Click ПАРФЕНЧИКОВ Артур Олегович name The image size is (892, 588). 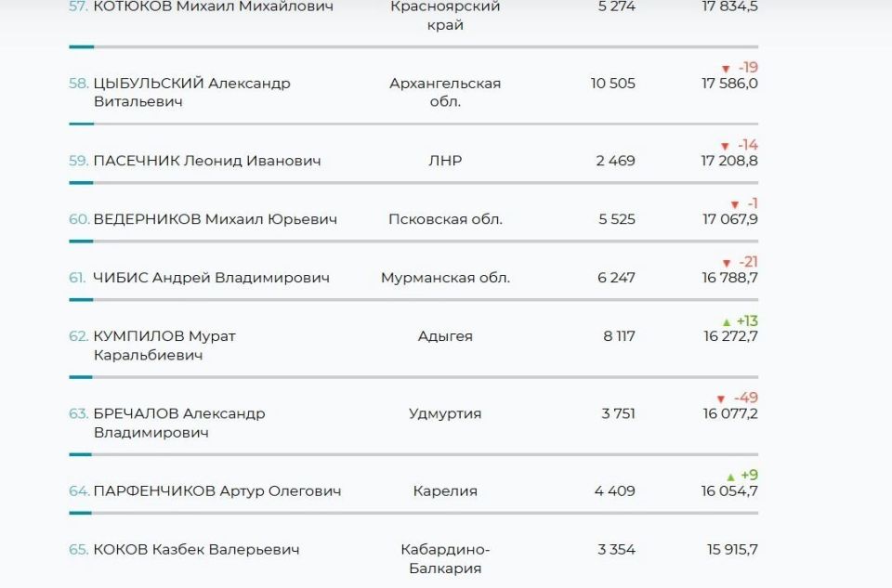pyautogui.click(x=216, y=490)
